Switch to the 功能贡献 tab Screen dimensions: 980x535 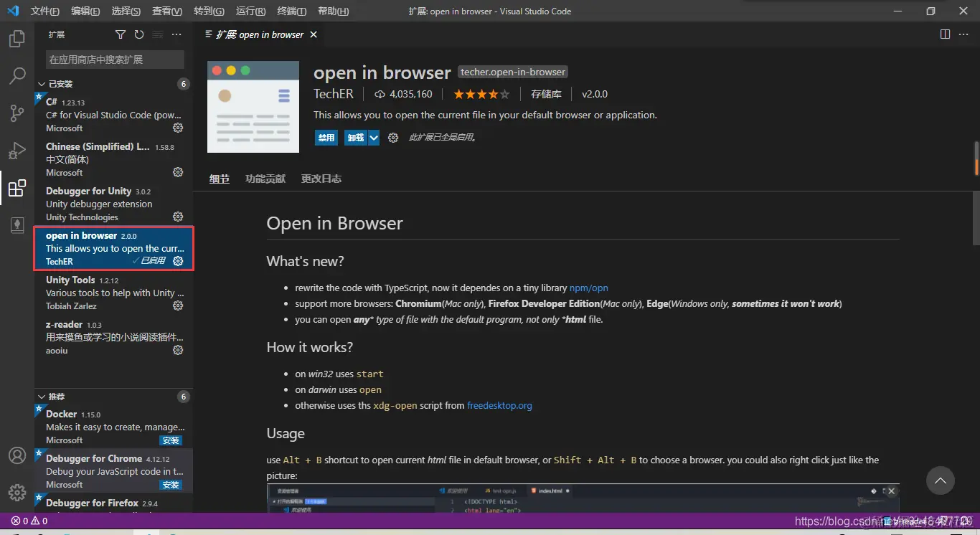(265, 179)
